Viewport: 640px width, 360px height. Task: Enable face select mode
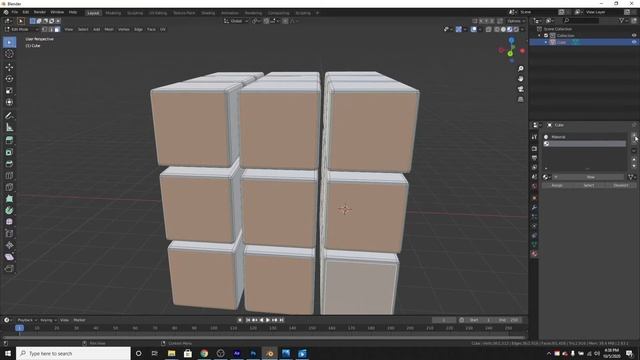57,29
